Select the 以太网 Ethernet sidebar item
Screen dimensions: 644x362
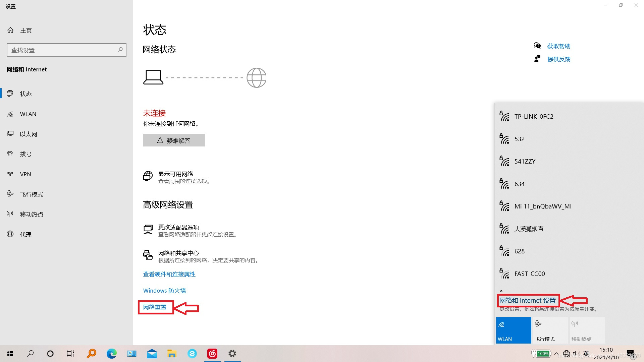click(28, 134)
